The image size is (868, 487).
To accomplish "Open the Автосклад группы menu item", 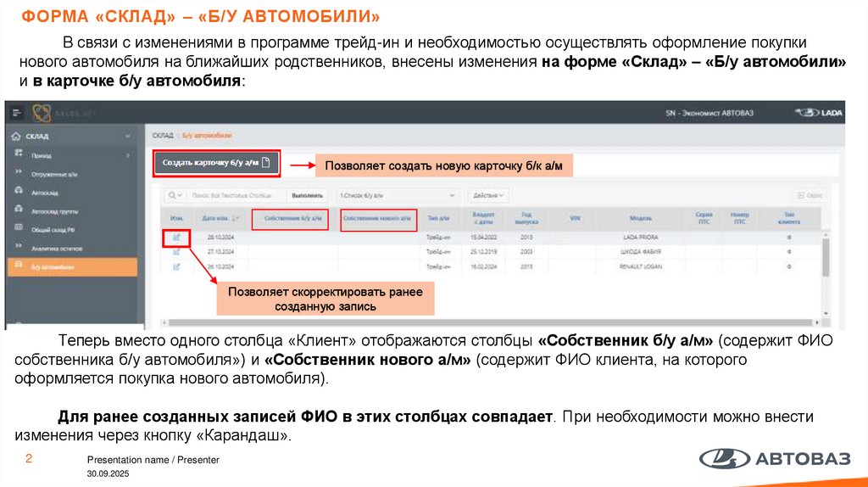I will tap(54, 211).
